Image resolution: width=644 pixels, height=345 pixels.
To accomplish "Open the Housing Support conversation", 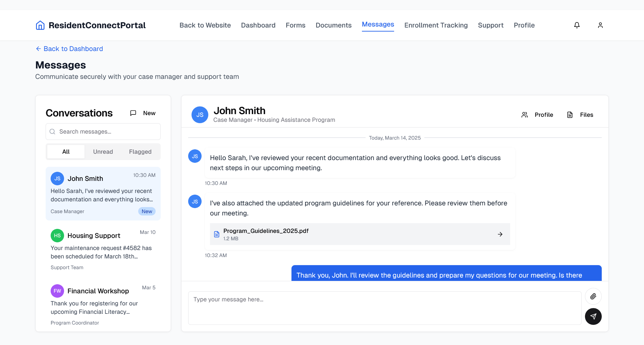I will point(103,249).
